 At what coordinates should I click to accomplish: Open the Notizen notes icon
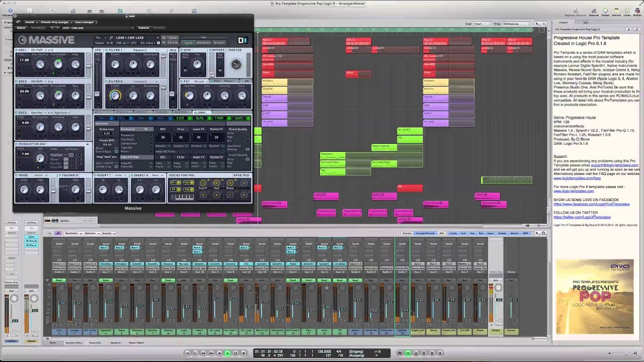click(x=616, y=13)
